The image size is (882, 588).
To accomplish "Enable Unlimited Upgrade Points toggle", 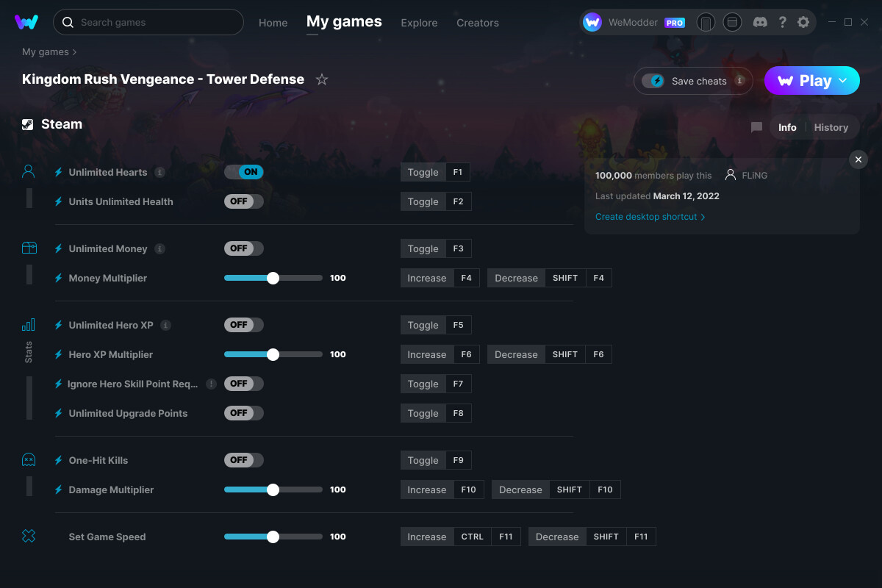I will [244, 413].
